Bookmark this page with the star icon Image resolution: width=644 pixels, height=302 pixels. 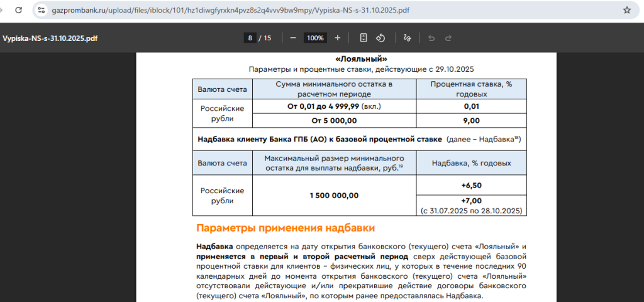pos(626,10)
